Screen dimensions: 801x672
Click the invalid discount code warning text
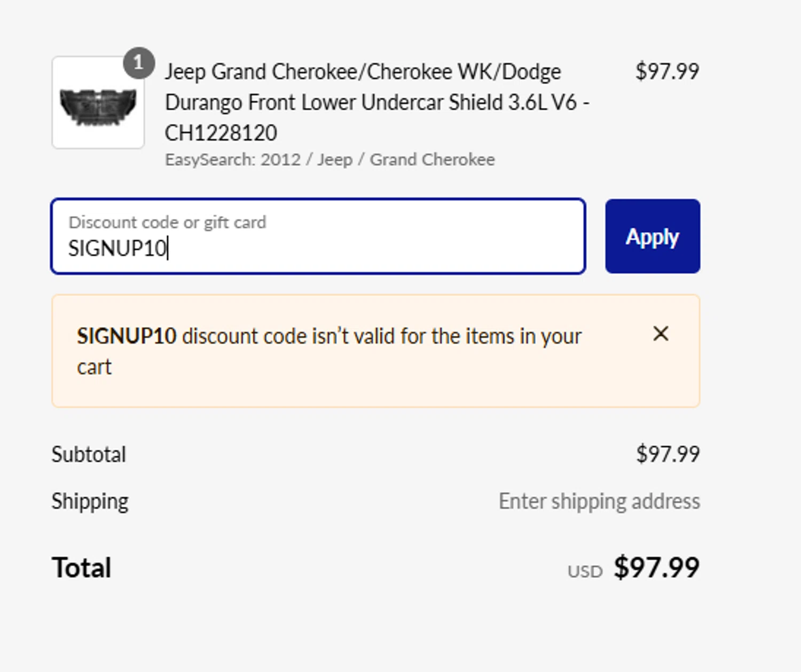pyautogui.click(x=381, y=336)
